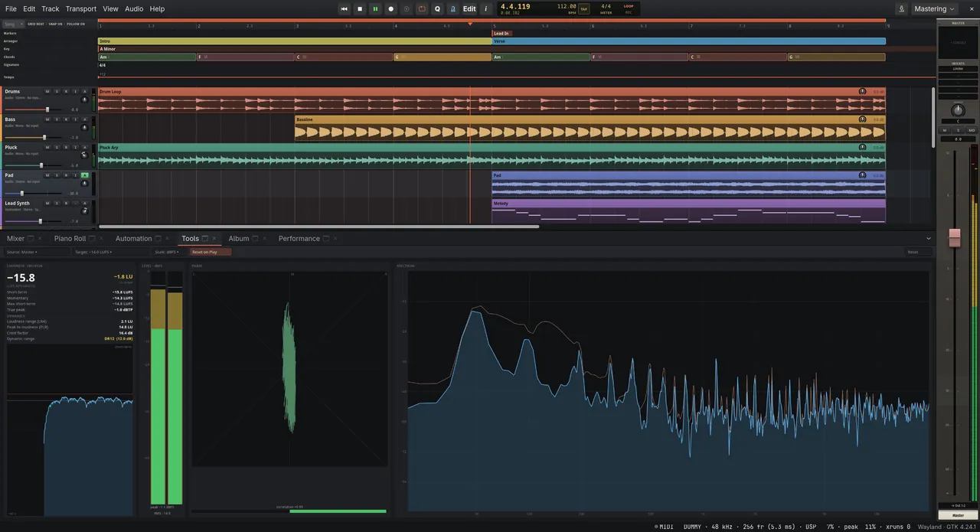The image size is (980, 532).
Task: Adjust the Pad track pan knob
Action: [x=84, y=184]
